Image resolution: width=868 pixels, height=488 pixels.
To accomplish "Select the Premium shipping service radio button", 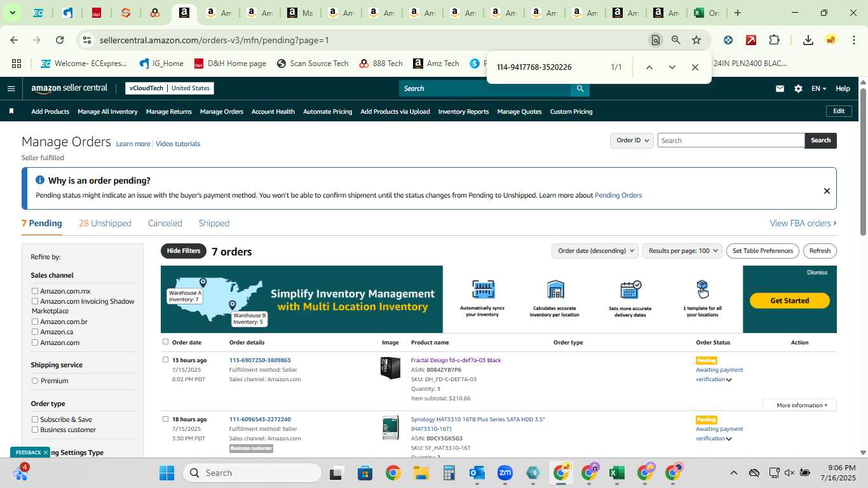I will tap(35, 381).
